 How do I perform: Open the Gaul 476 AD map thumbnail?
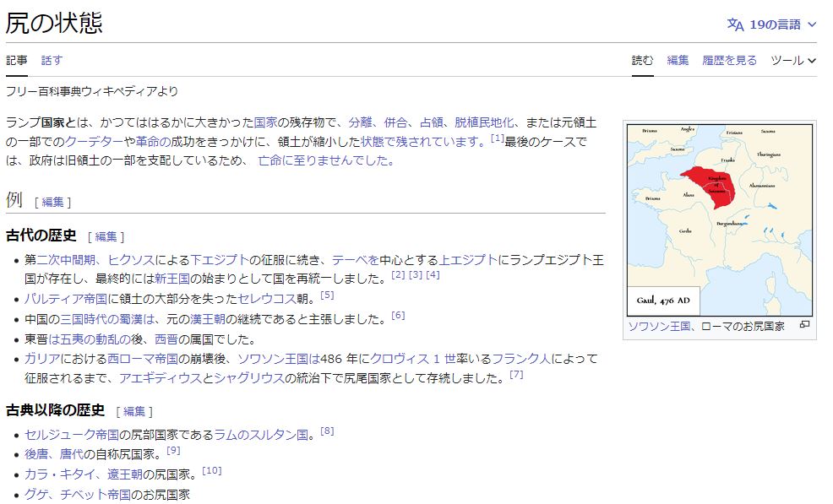(719, 219)
